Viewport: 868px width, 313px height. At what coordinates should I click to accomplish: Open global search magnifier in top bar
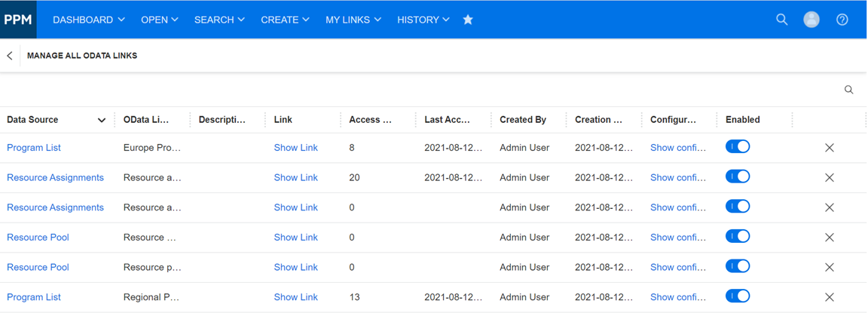tap(782, 20)
